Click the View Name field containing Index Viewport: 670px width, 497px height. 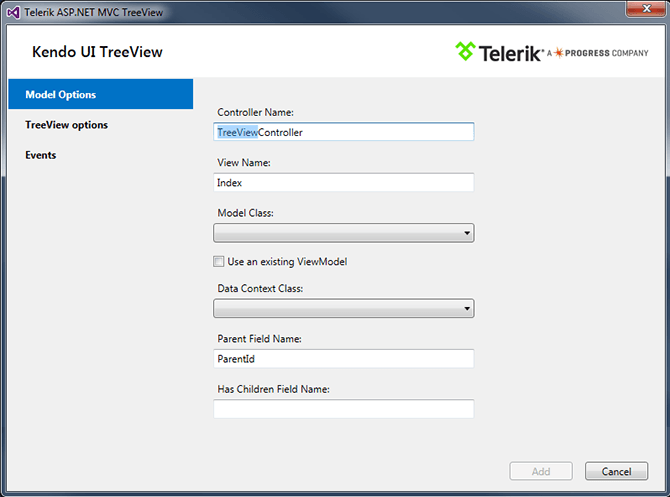pyautogui.click(x=344, y=182)
